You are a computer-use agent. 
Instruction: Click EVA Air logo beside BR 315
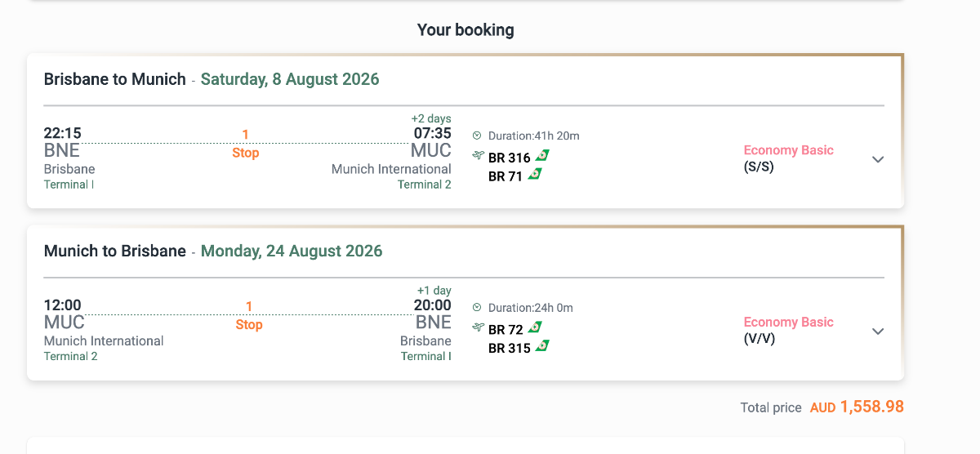[x=543, y=346]
